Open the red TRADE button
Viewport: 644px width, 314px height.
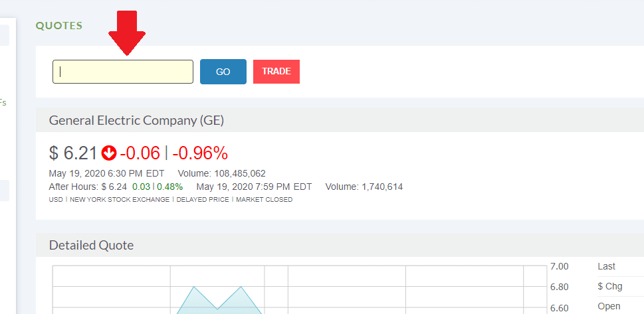click(x=276, y=72)
